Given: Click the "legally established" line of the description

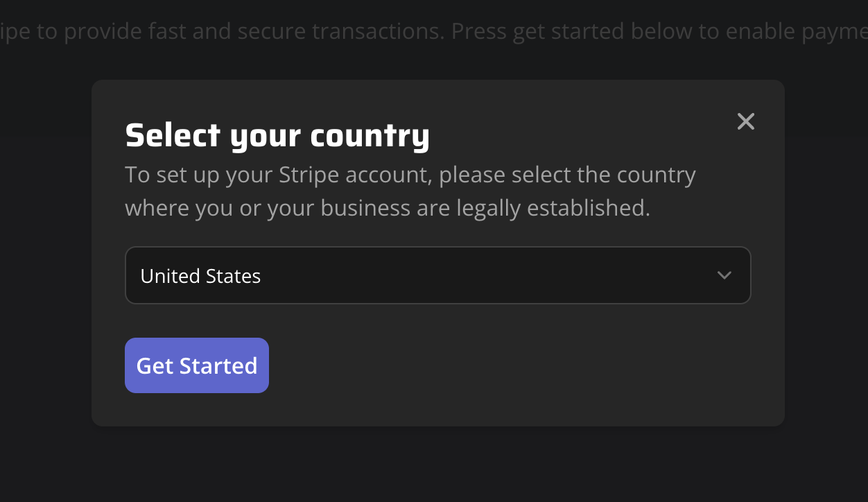Looking at the screenshot, I should coord(388,208).
